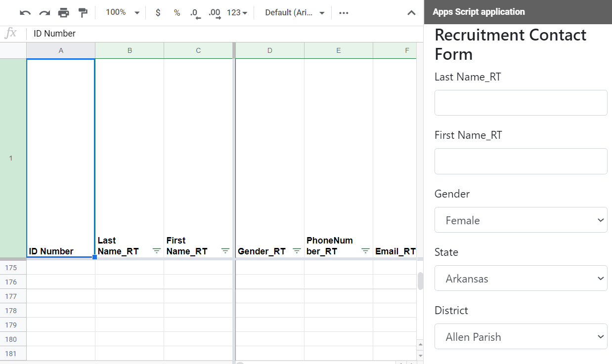This screenshot has height=364, width=612.
Task: Open the More toolbar options ellipsis
Action: point(344,13)
